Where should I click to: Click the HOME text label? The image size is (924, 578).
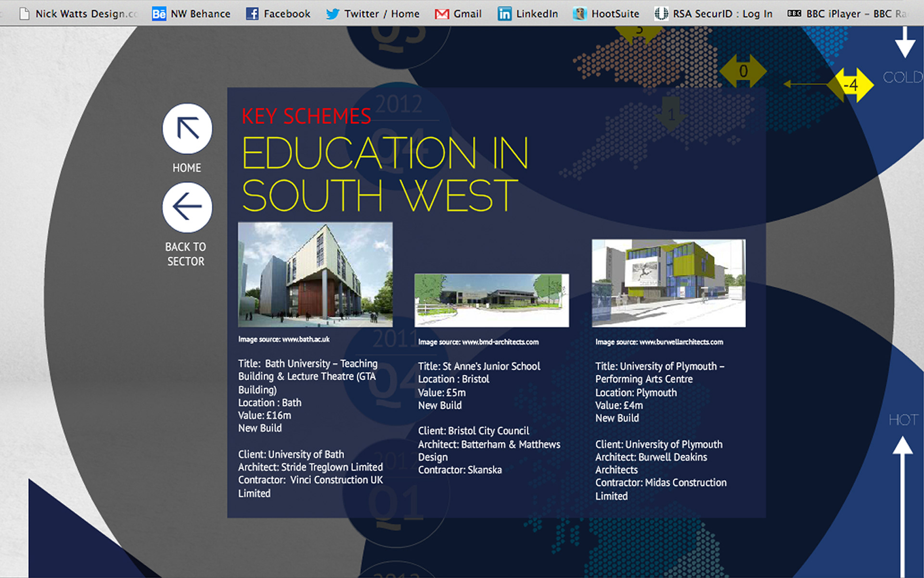pyautogui.click(x=187, y=168)
